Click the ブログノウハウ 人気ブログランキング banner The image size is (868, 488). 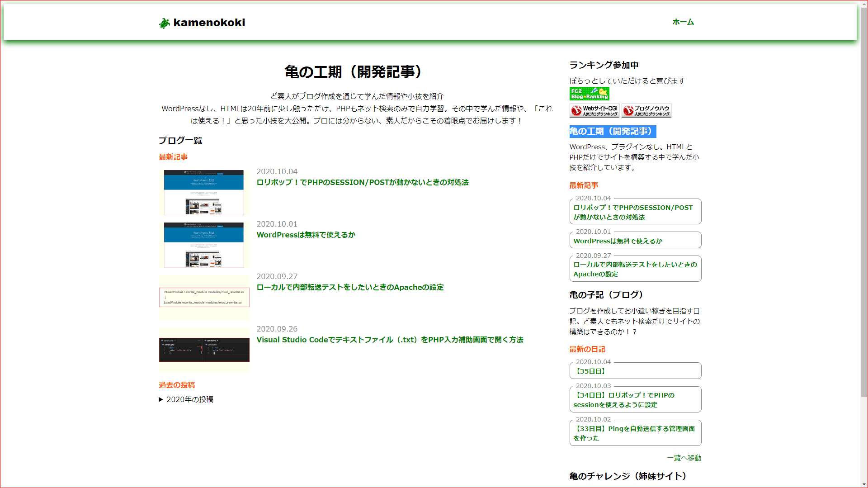(x=646, y=110)
